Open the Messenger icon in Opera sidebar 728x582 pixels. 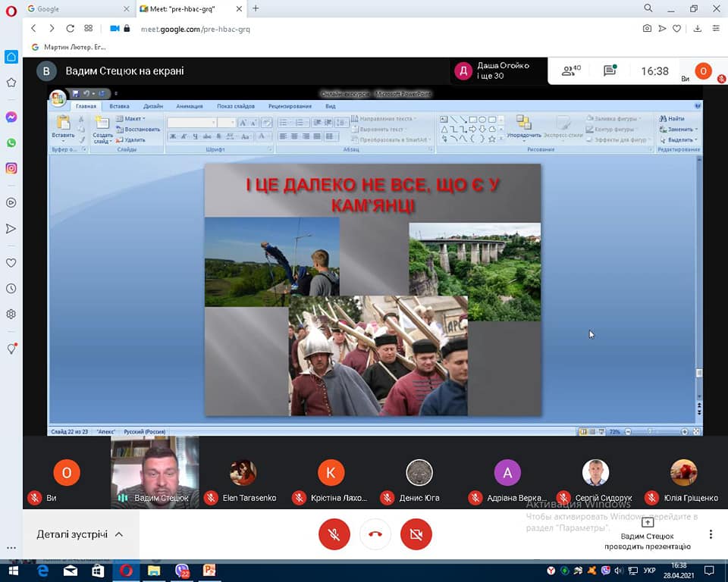(x=11, y=117)
